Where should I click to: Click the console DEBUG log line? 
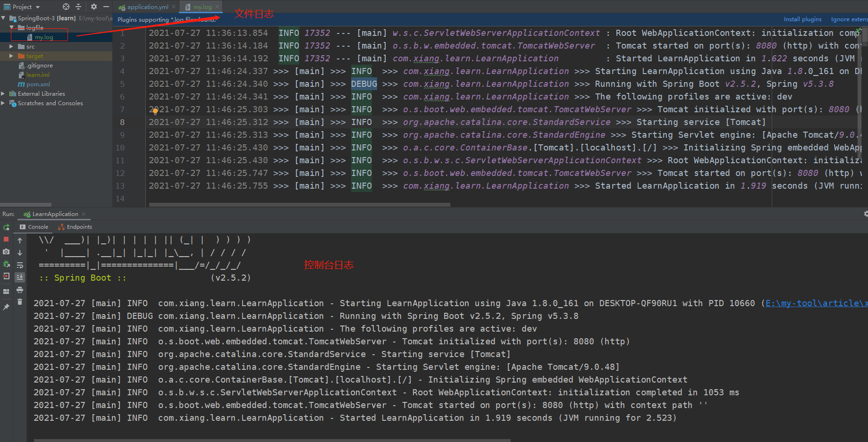click(x=306, y=316)
